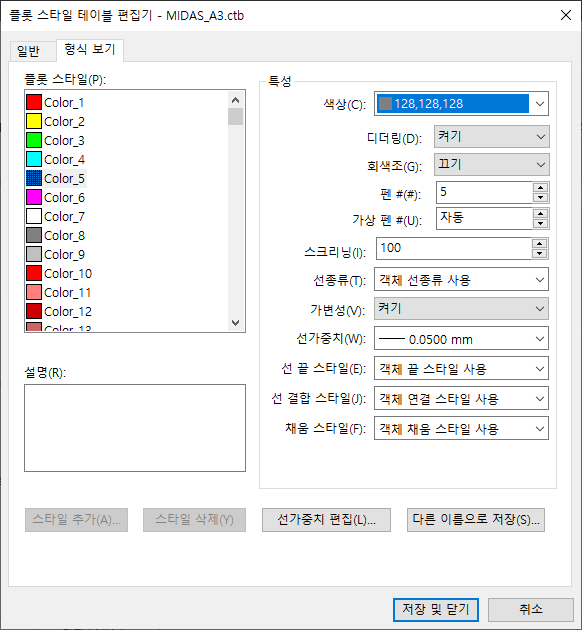The image size is (582, 630).
Task: Pick the magenta Color_6 plot style
Action: pyautogui.click(x=55, y=197)
